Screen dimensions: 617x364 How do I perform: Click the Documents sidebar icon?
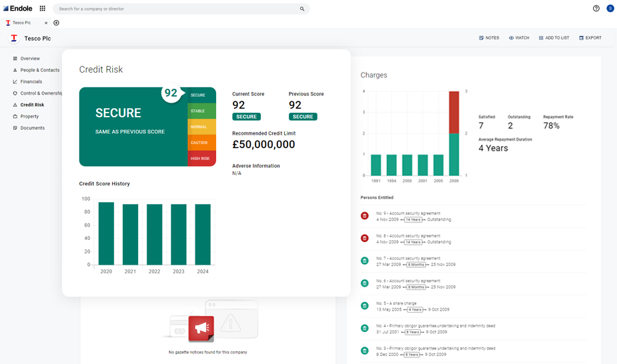(x=15, y=128)
